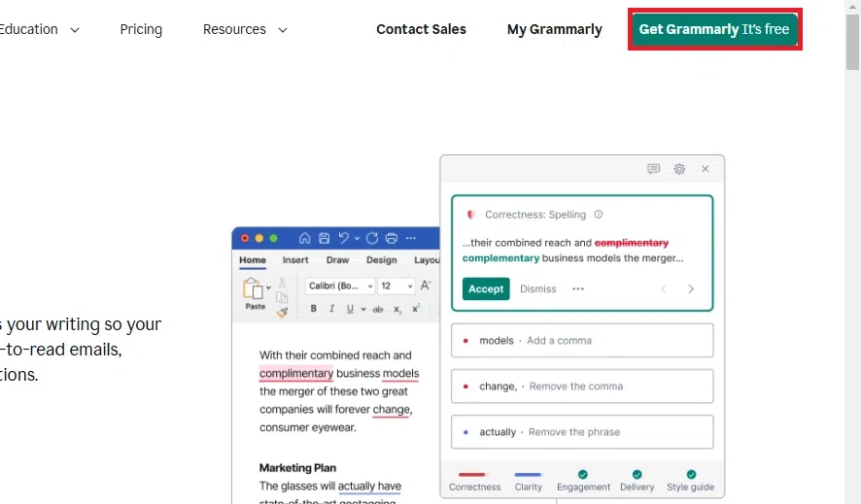The width and height of the screenshot is (861, 504).
Task: Click the Format Painter brush icon
Action: pos(282,313)
